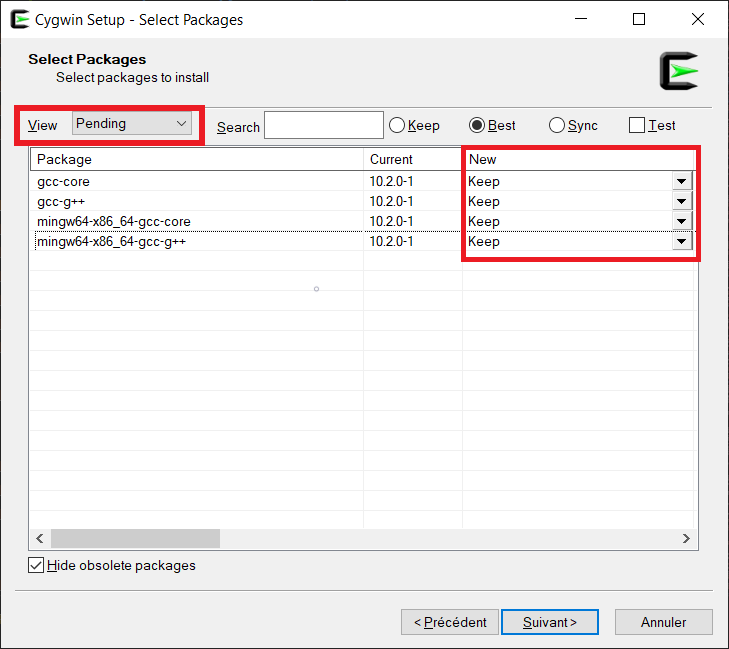The image size is (729, 649).
Task: Minimize the Cygwin Setup window
Action: pyautogui.click(x=581, y=19)
